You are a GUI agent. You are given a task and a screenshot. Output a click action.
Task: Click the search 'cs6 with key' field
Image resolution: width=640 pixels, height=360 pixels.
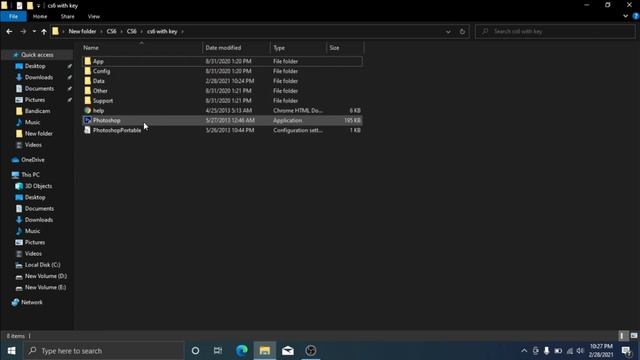tap(555, 31)
